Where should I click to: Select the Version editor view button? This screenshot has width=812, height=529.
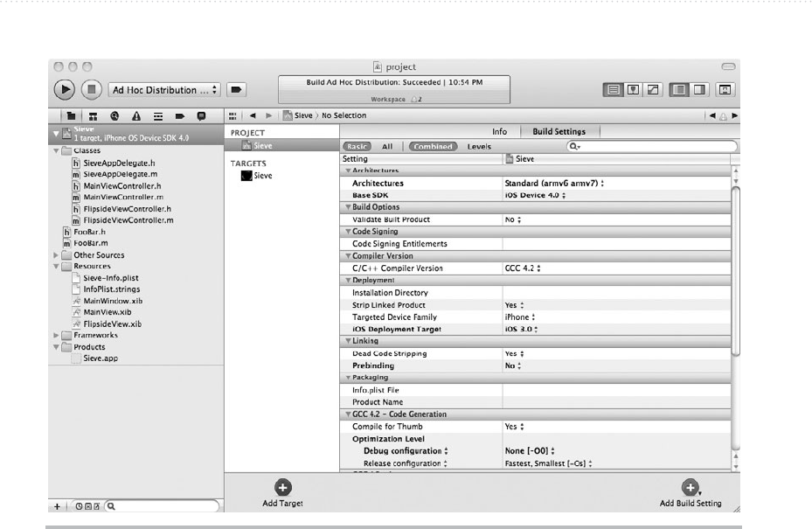click(653, 90)
